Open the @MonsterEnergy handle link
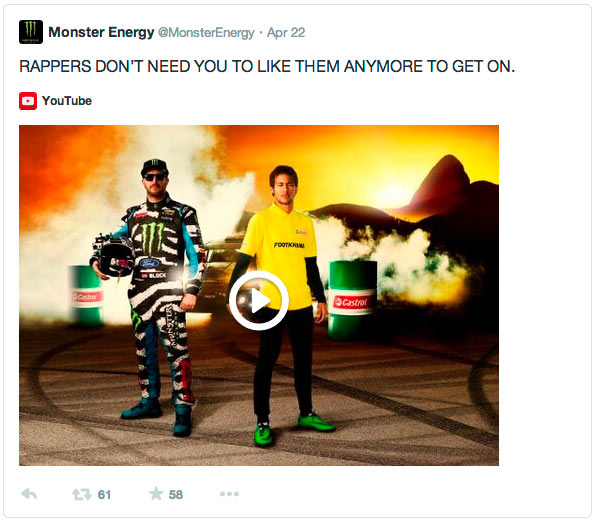Viewport: 598px width, 523px height. click(206, 33)
